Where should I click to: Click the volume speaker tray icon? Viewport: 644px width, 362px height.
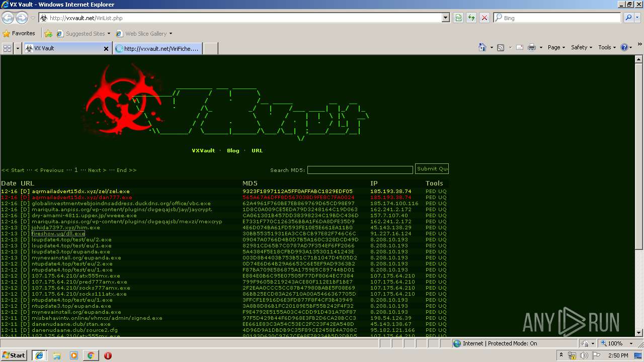584,355
